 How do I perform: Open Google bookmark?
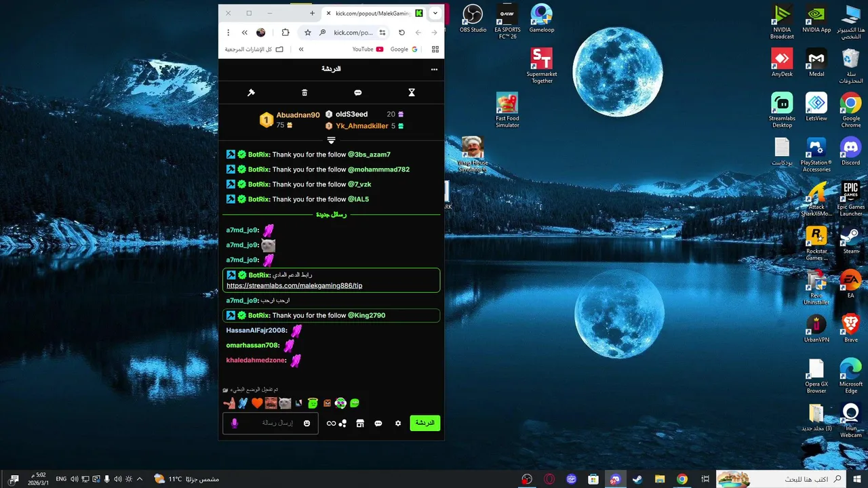(404, 49)
